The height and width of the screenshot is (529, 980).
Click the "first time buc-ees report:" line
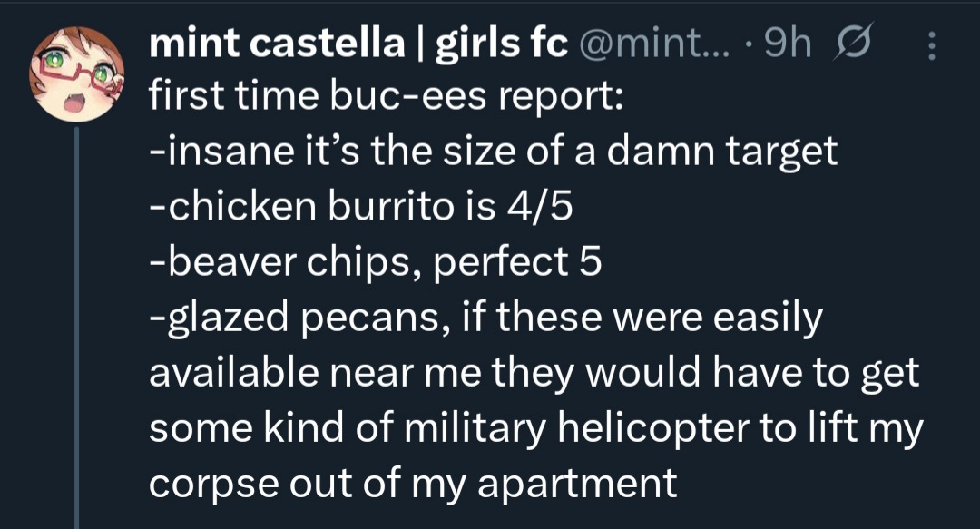point(385,96)
